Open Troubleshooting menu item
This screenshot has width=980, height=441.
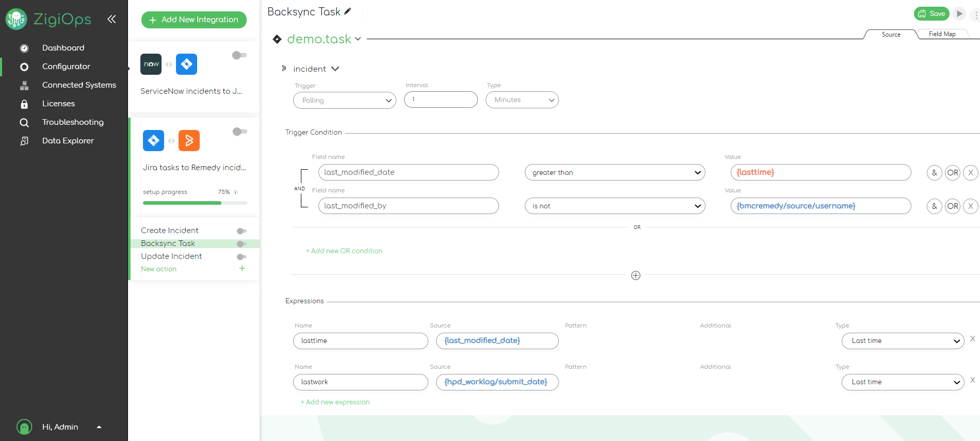point(73,122)
